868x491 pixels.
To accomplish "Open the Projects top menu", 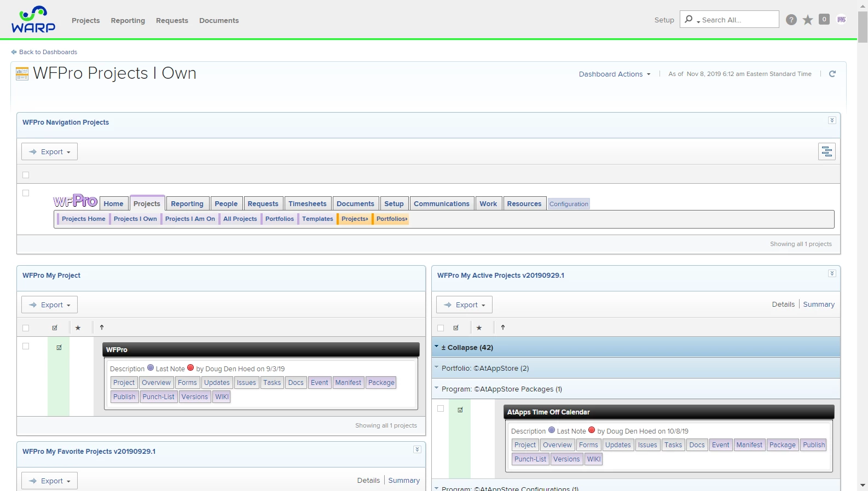I will (86, 20).
